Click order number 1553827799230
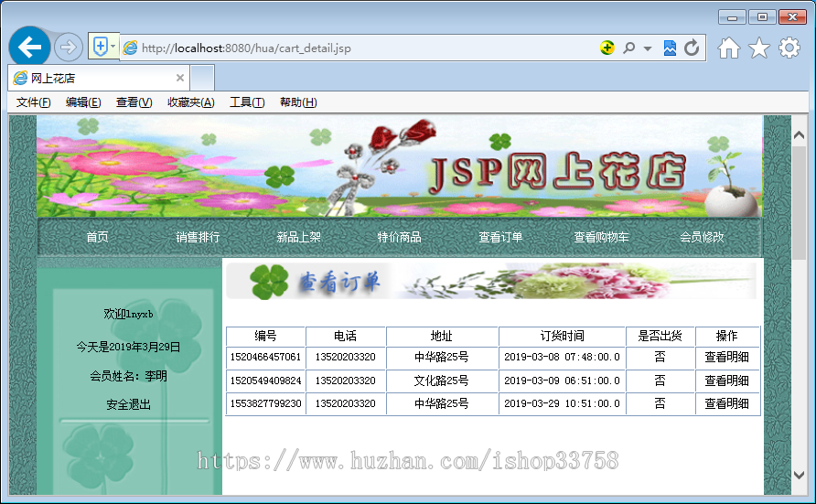Viewport: 816px width, 504px height. tap(266, 403)
